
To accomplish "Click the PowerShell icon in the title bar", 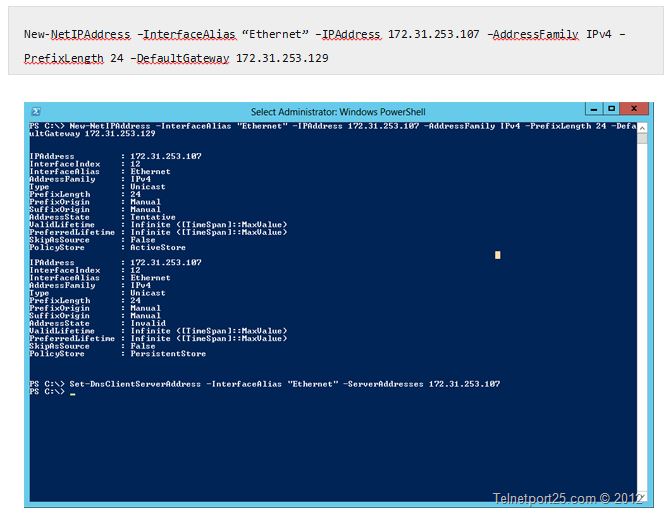I will pyautogui.click(x=36, y=110).
